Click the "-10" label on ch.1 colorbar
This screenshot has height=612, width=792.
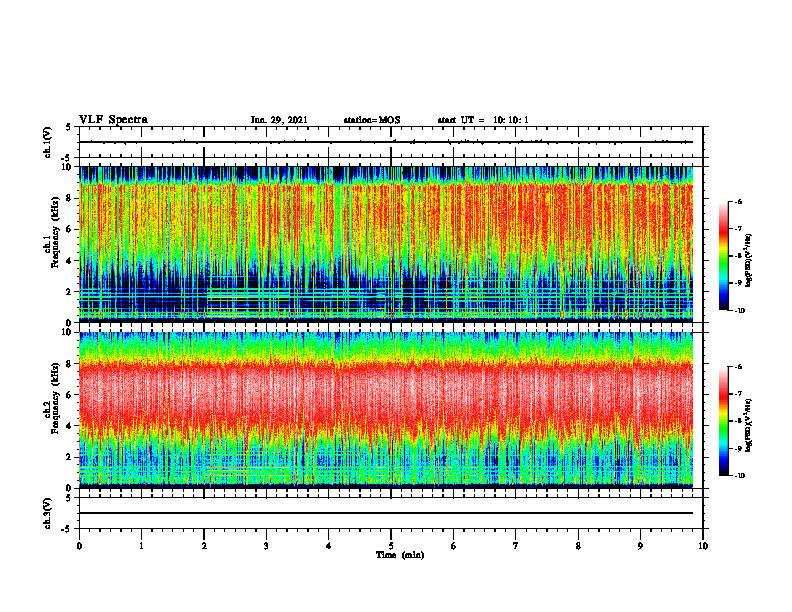(x=739, y=311)
